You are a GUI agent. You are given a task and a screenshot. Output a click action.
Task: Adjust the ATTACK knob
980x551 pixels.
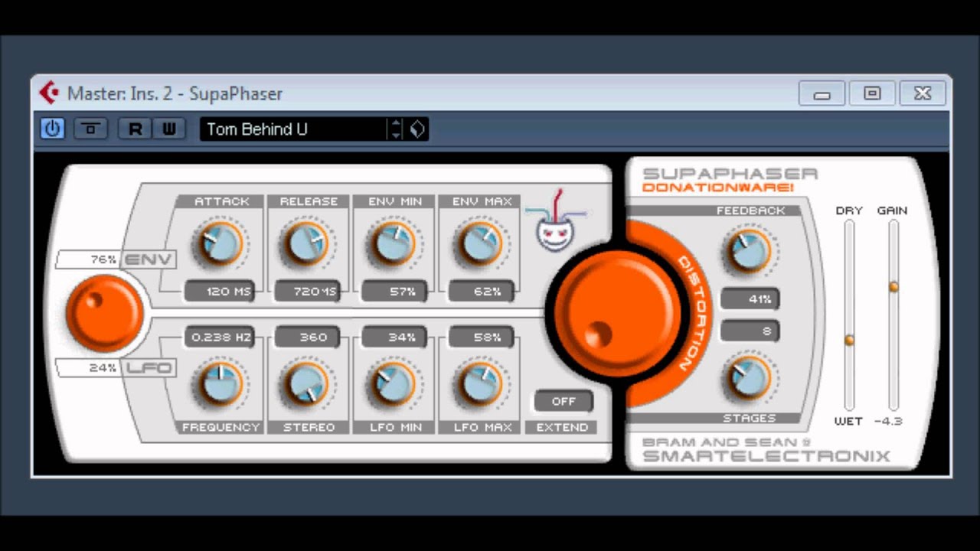pos(220,244)
